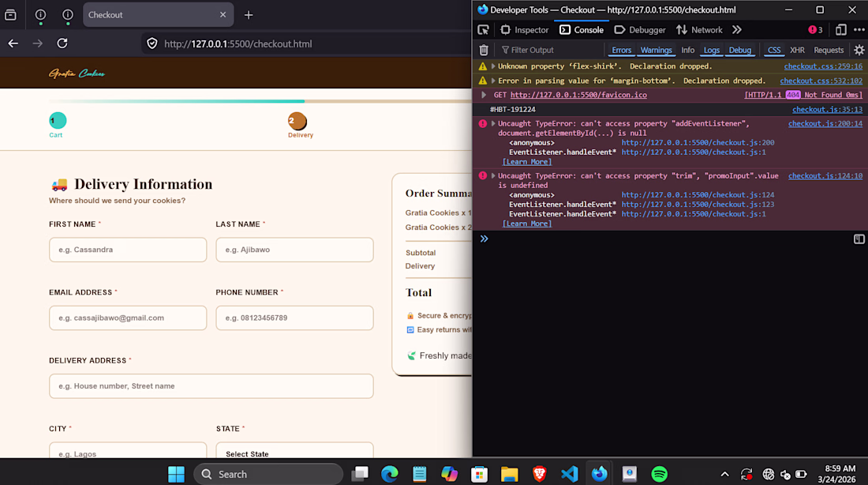
Task: Click the red error count badge
Action: point(815,30)
